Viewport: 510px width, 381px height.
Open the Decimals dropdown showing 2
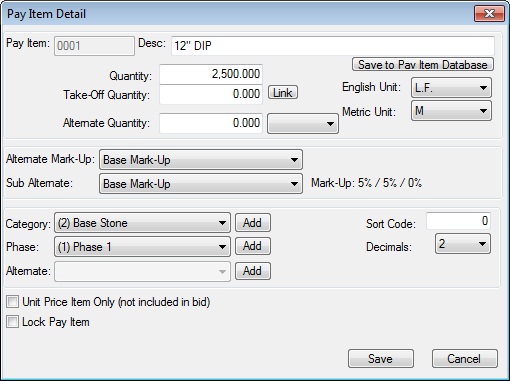[x=463, y=244]
